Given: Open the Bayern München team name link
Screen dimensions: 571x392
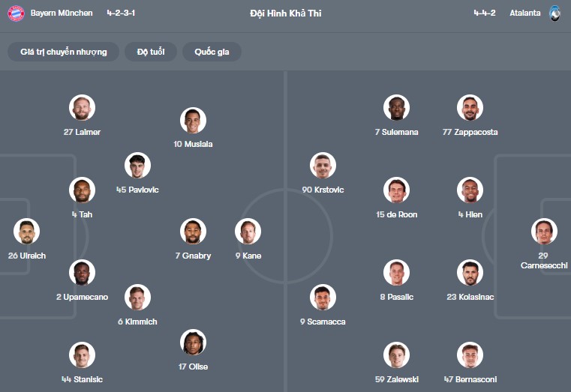Looking at the screenshot, I should click(x=62, y=13).
